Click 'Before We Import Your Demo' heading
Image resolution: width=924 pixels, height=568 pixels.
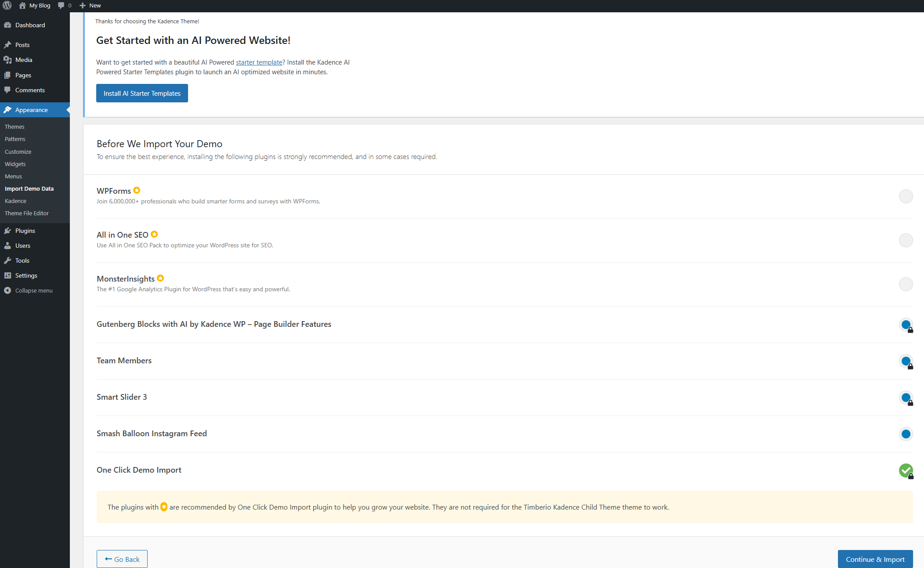coord(159,144)
